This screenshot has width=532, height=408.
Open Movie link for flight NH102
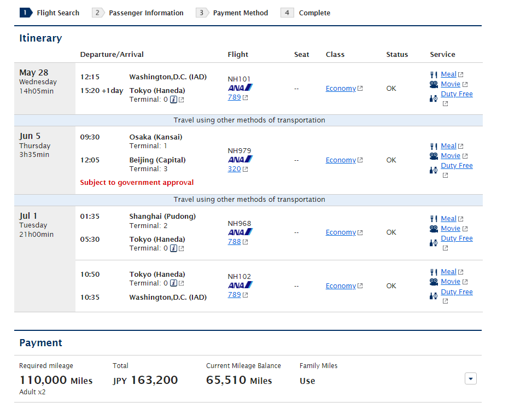tap(451, 282)
